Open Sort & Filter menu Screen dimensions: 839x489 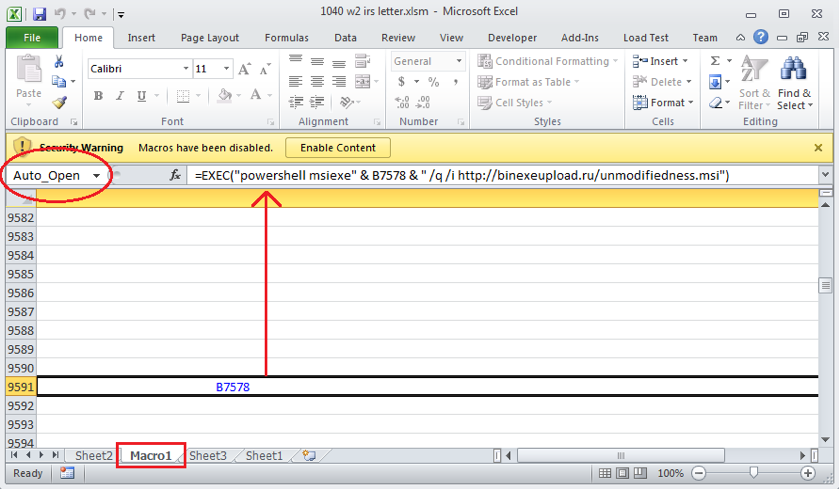tap(754, 83)
